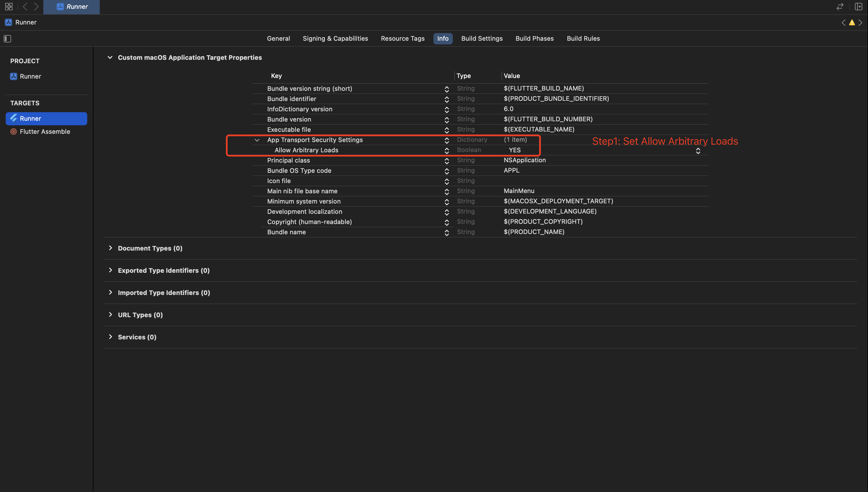Open the yellow warning triangle indicator
This screenshot has height=492, width=868.
pos(852,22)
